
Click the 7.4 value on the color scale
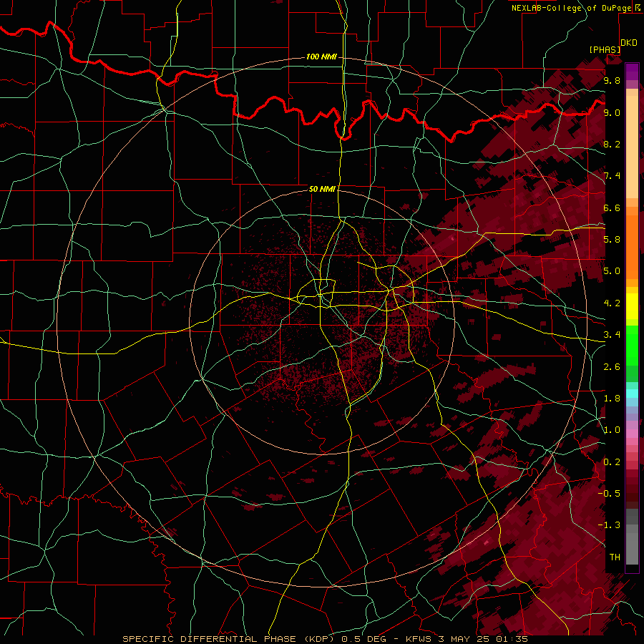coord(612,176)
